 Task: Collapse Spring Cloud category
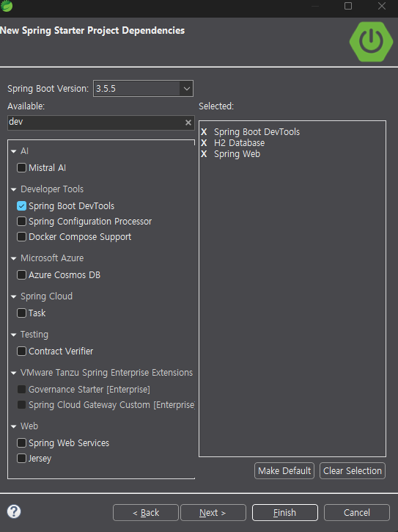click(14, 296)
